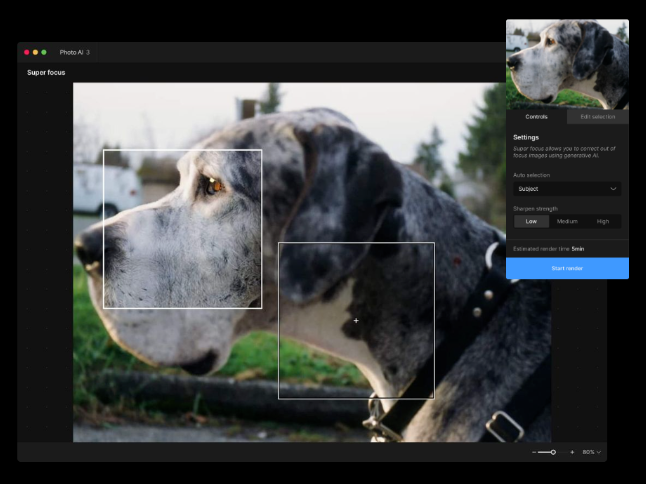Click the dog preview thumbnail
Viewport: 646px width, 484px height.
click(x=567, y=64)
